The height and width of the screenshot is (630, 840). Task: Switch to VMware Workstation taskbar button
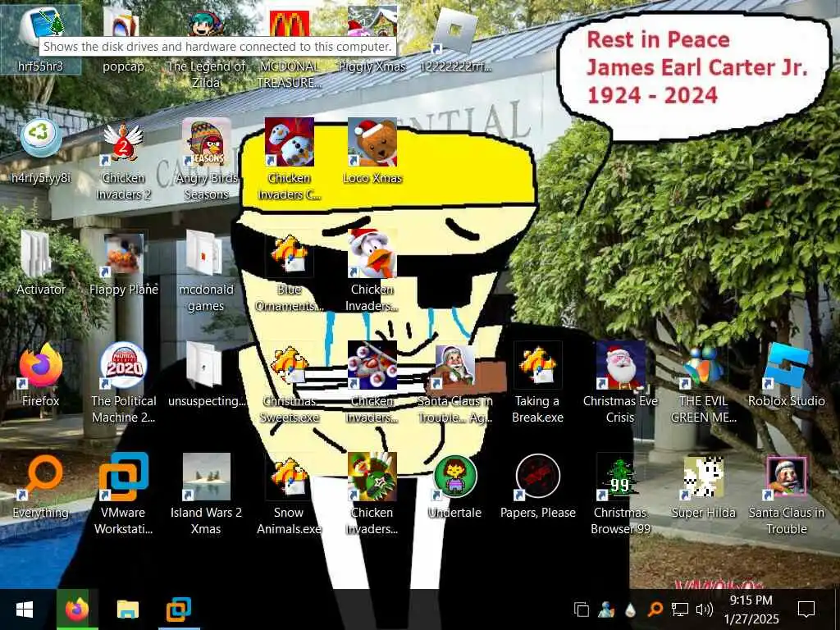pyautogui.click(x=179, y=609)
